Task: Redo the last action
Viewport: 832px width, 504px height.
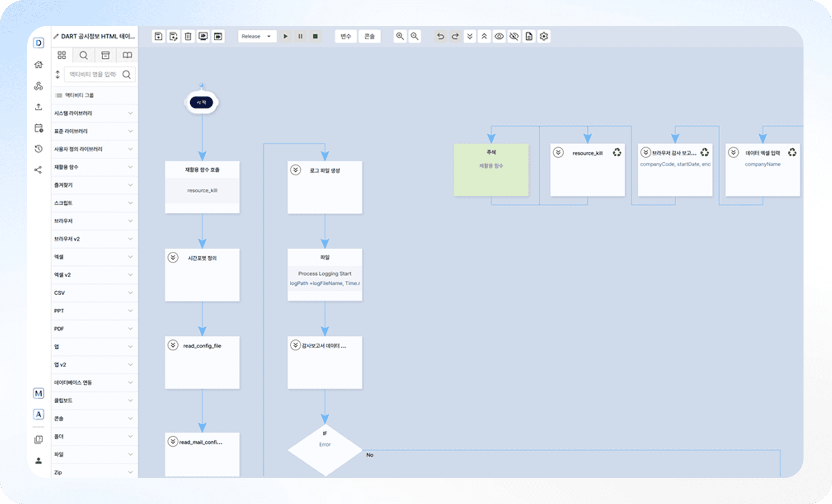Action: click(x=455, y=36)
